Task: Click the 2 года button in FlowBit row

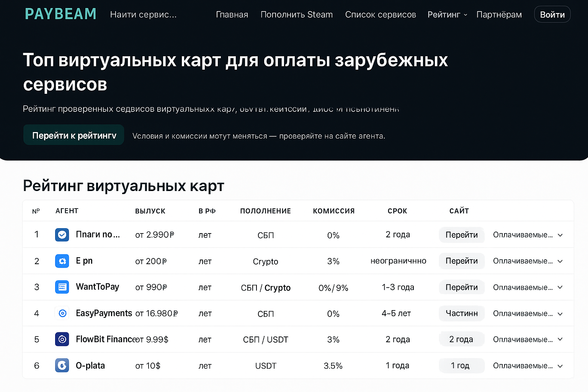Action: tap(462, 339)
